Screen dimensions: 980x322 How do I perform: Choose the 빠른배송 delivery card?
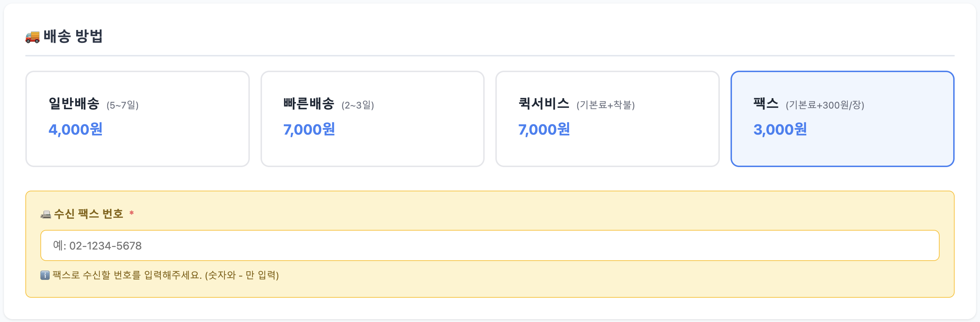click(372, 119)
